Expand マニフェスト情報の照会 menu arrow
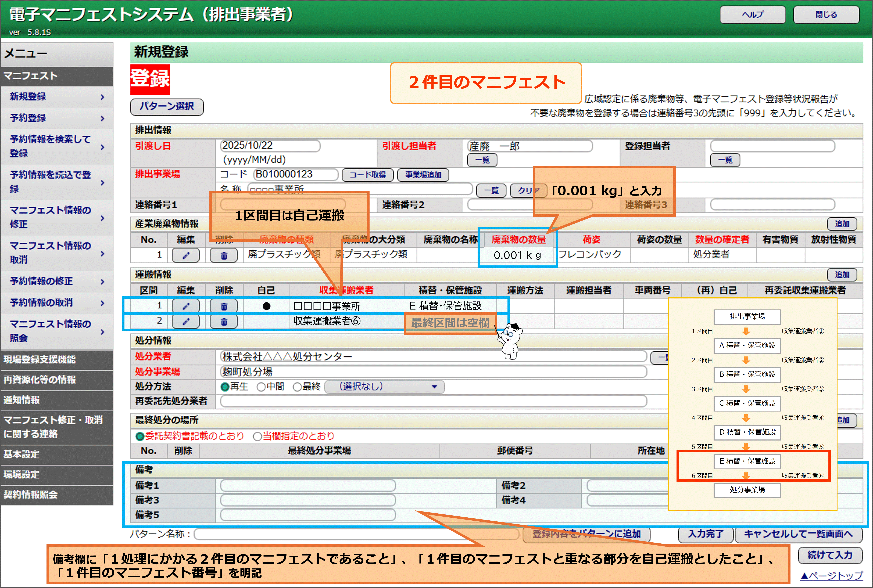This screenshot has height=588, width=873. coord(102,331)
